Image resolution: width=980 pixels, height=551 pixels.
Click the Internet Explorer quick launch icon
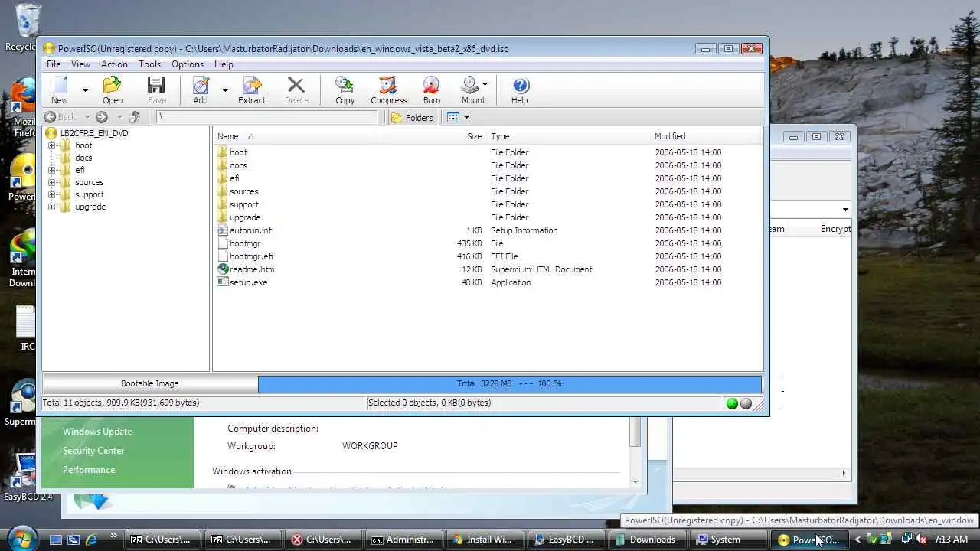(x=91, y=540)
